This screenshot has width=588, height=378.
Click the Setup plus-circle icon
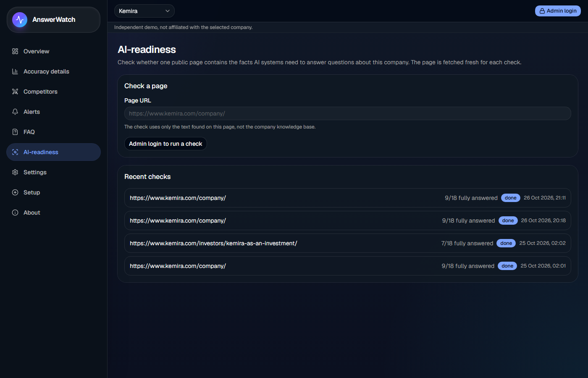point(15,192)
